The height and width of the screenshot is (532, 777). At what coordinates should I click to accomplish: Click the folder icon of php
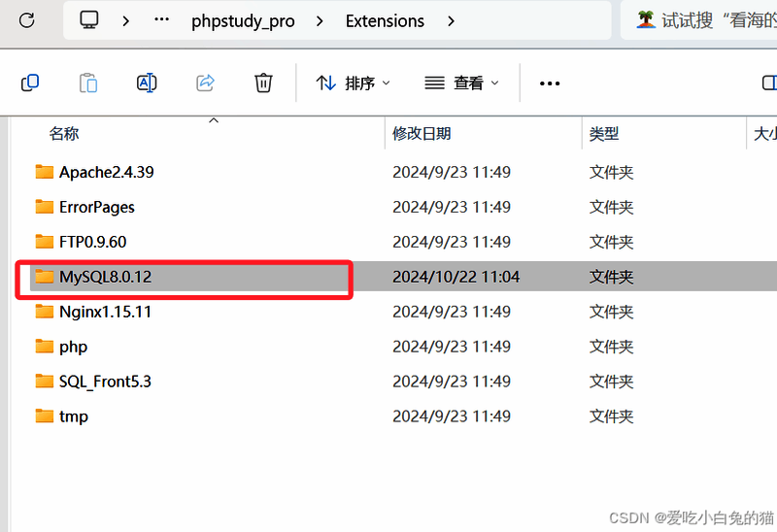point(44,346)
